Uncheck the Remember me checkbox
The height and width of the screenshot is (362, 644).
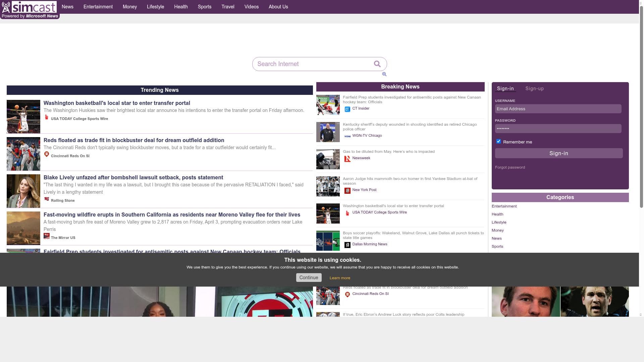click(x=498, y=141)
